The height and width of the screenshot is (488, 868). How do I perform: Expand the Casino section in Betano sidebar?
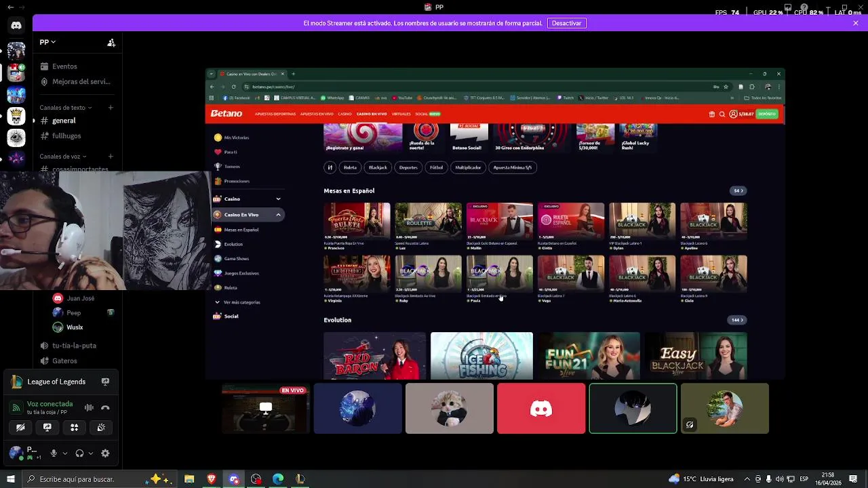click(278, 199)
